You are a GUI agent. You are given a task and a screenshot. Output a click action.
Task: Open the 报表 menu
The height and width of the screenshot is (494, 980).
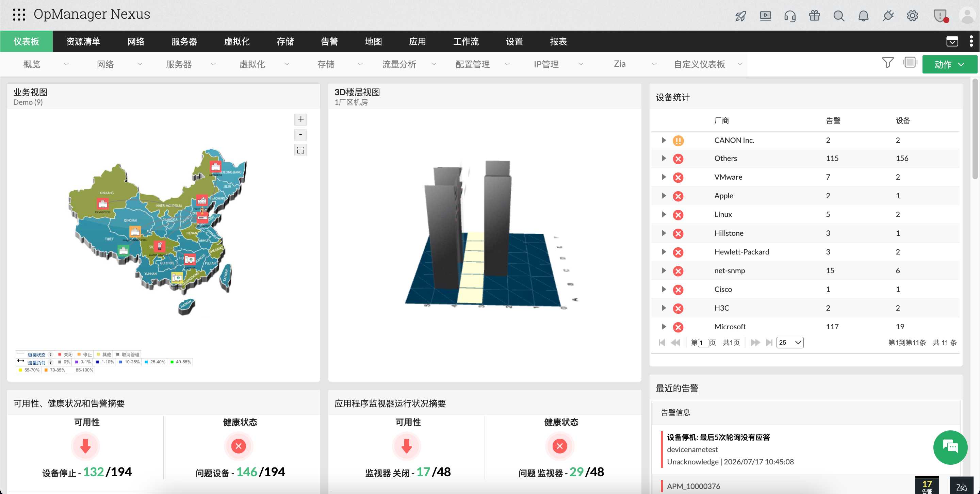pyautogui.click(x=558, y=42)
